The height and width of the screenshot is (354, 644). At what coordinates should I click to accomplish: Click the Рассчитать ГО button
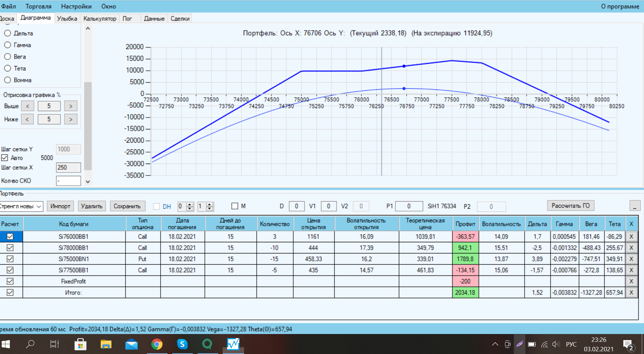570,206
